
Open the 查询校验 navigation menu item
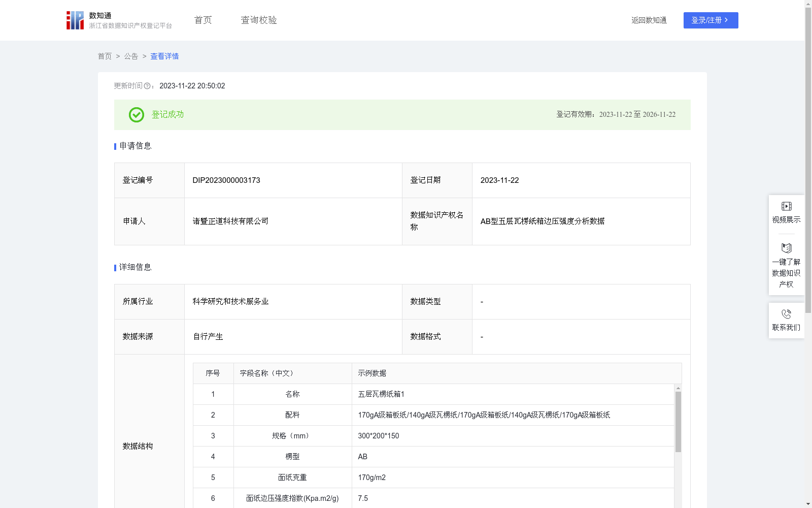click(x=259, y=20)
